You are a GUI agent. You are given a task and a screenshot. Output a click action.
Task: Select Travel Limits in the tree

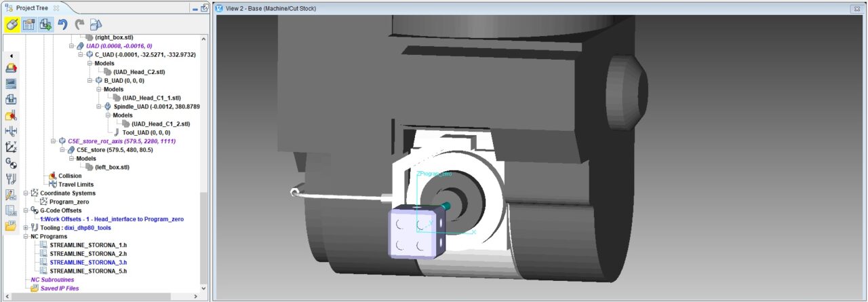point(76,184)
